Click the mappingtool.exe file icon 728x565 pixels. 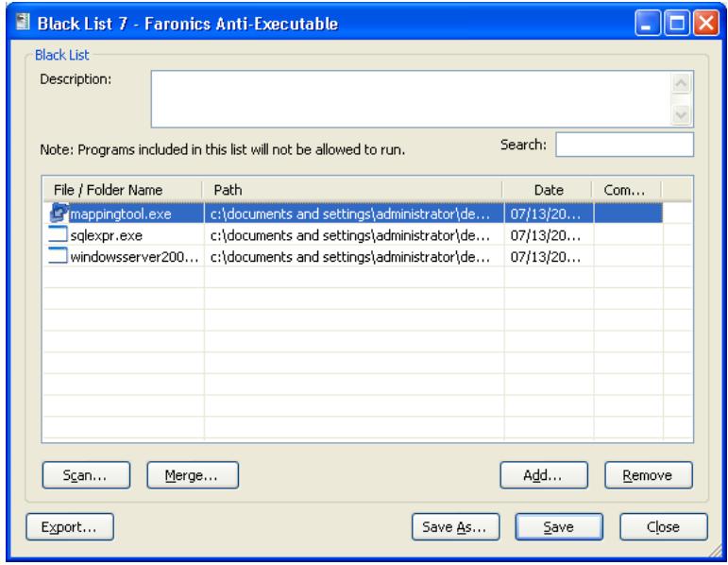(59, 214)
